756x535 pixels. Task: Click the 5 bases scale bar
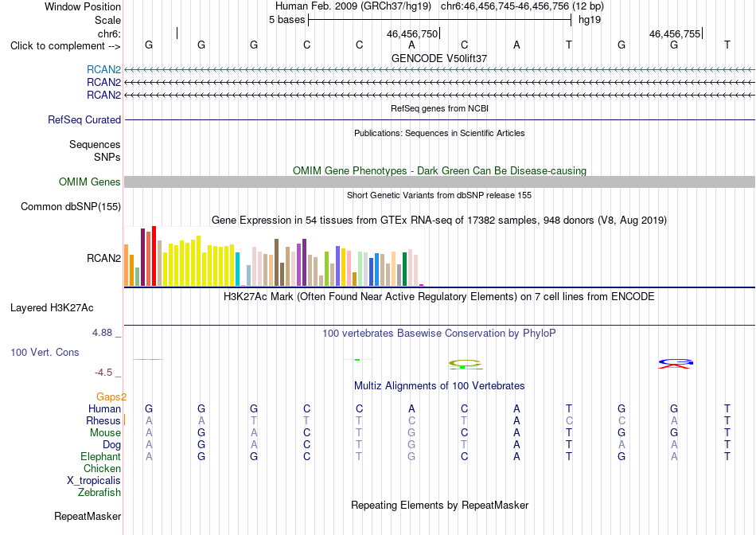440,20
